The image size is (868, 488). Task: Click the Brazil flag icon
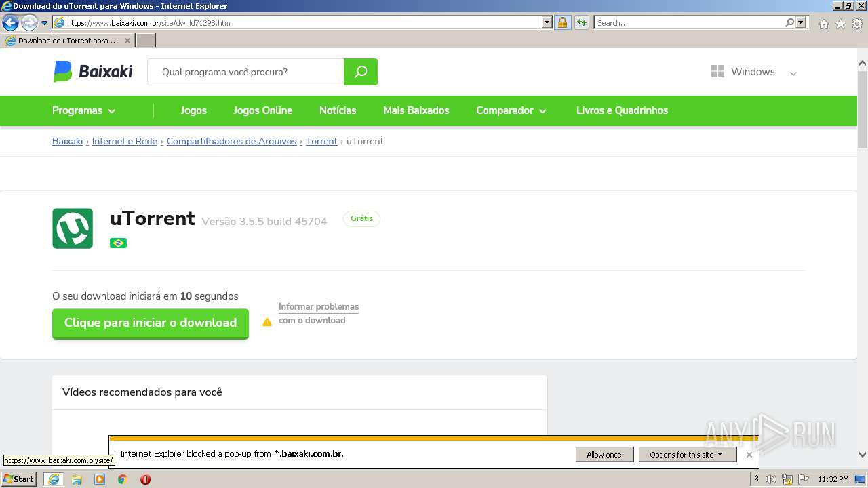point(118,243)
